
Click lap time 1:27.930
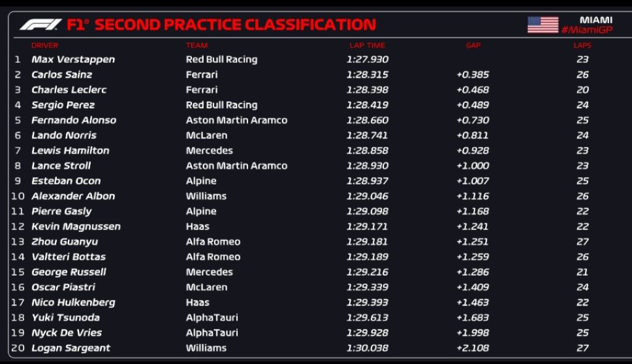click(367, 59)
